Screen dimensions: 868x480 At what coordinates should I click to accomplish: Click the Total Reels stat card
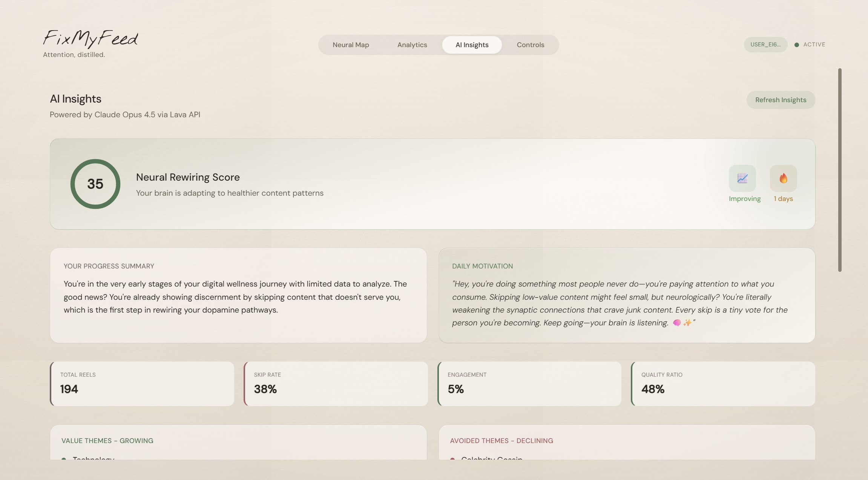coord(142,384)
